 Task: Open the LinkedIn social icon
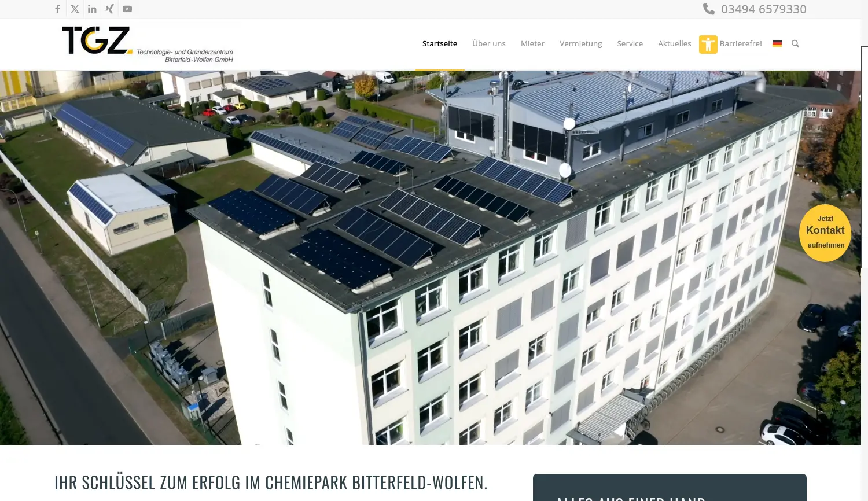[92, 9]
